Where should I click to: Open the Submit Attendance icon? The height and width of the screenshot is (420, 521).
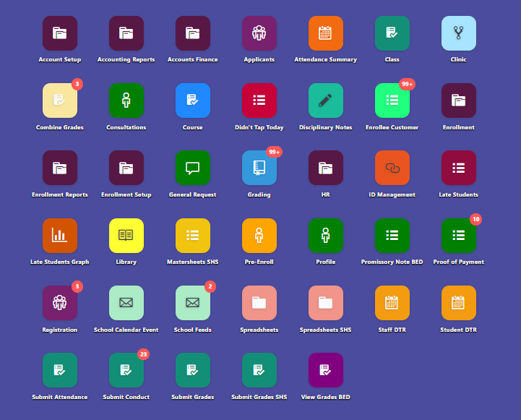point(60,370)
